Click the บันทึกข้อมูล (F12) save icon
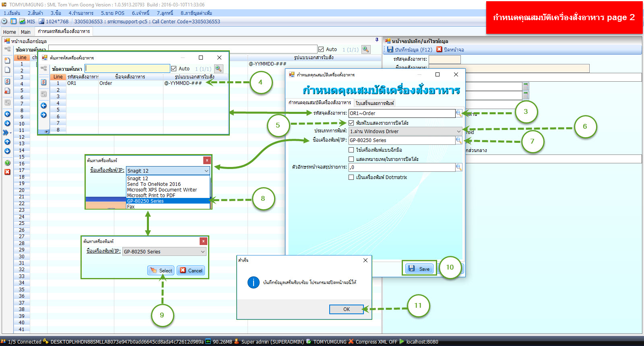The width and height of the screenshot is (644, 346). (390, 49)
